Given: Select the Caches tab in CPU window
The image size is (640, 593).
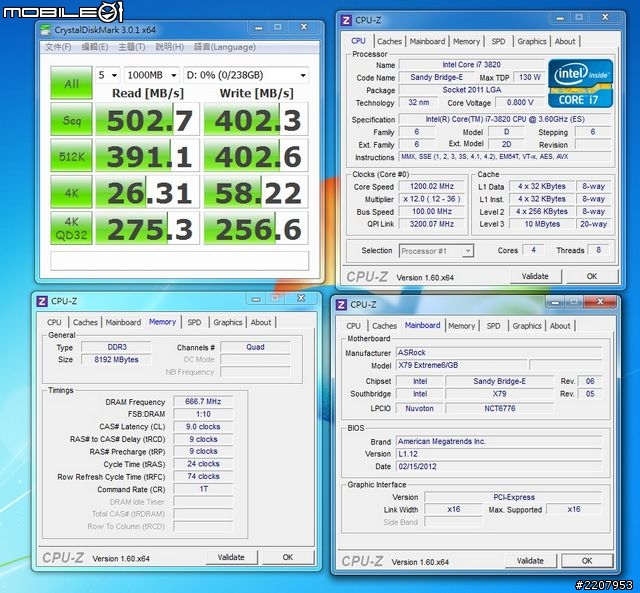Looking at the screenshot, I should 389,41.
